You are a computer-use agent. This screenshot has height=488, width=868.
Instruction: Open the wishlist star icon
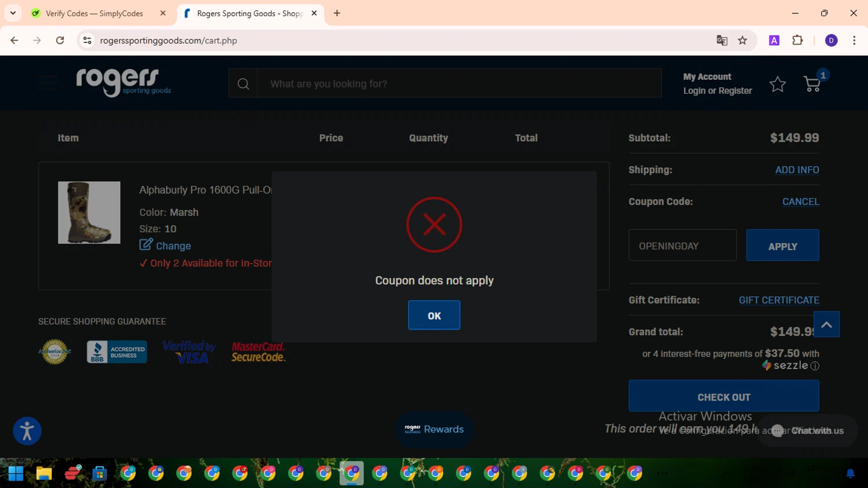pyautogui.click(x=778, y=85)
